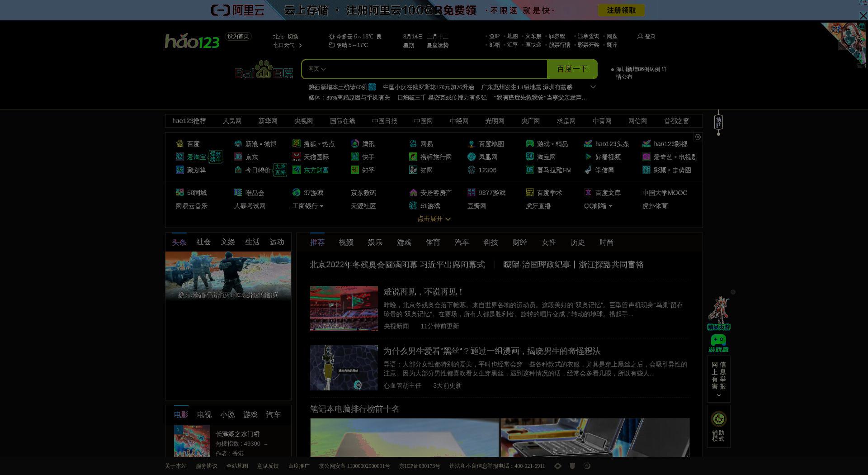Open the 网页 search type dropdown

pyautogui.click(x=316, y=69)
